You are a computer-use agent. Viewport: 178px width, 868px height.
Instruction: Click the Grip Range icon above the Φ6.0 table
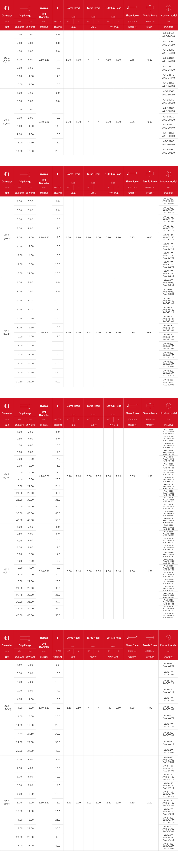point(25,638)
